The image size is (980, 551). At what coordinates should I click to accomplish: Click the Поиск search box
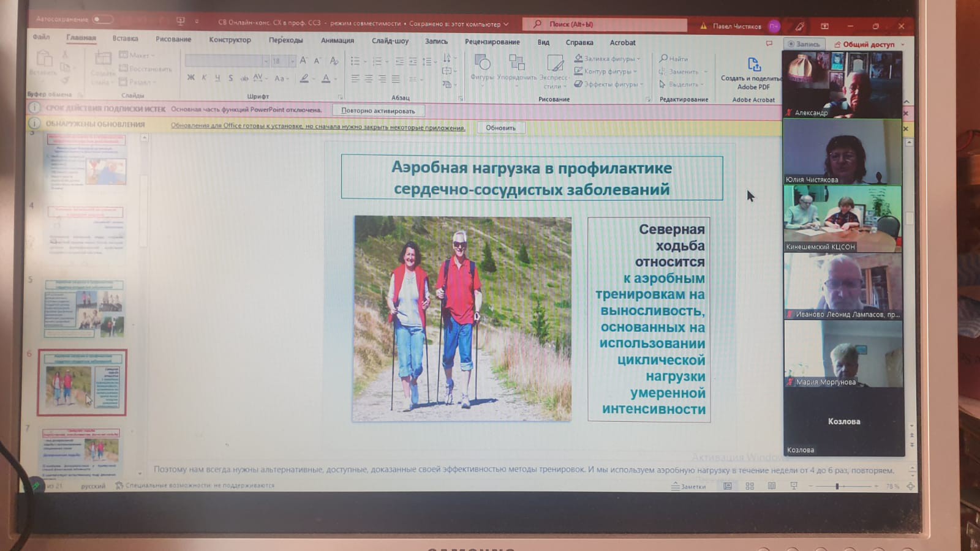605,24
